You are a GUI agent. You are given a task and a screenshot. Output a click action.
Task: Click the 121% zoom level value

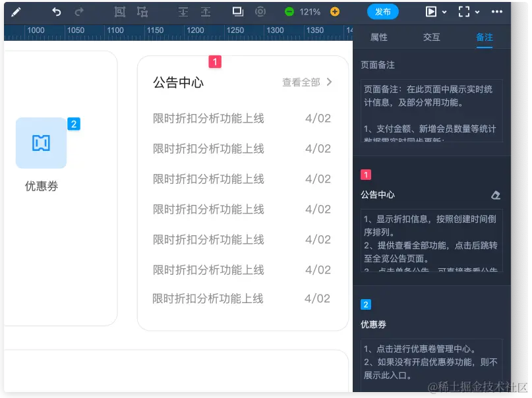[x=310, y=13]
